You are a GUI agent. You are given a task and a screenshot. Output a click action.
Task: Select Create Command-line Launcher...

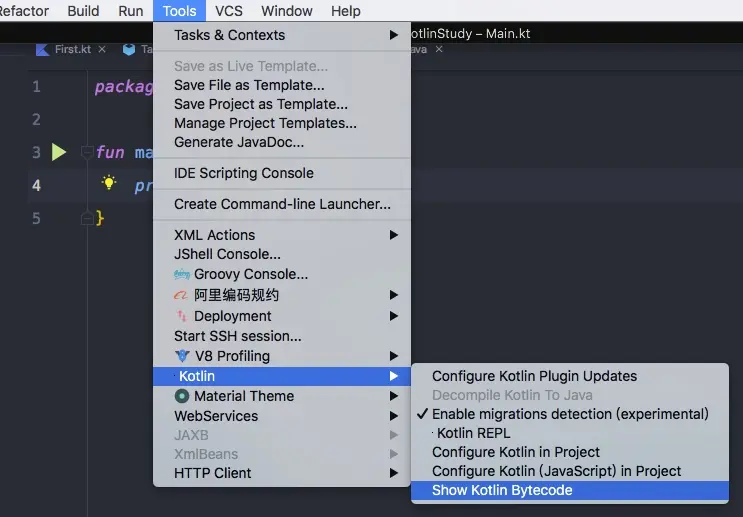pos(282,204)
